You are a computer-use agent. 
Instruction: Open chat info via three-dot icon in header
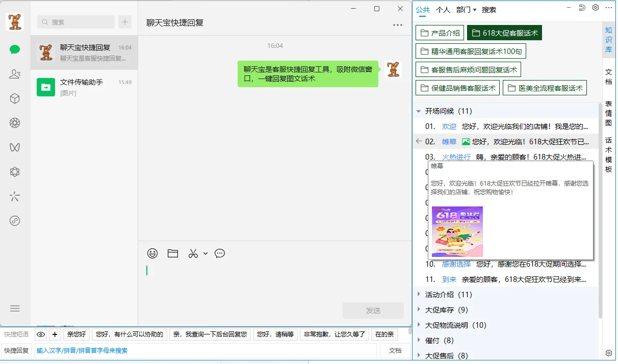(398, 25)
